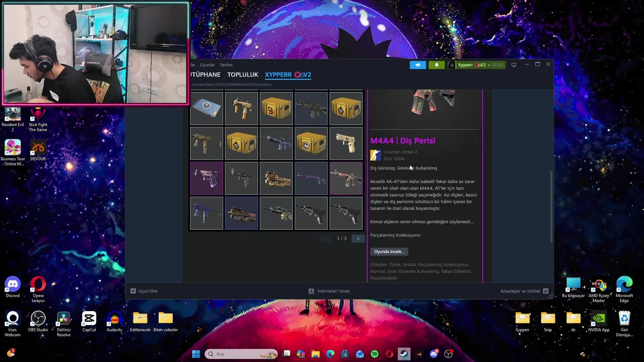Open Business Tour desktop shortcut

13,152
